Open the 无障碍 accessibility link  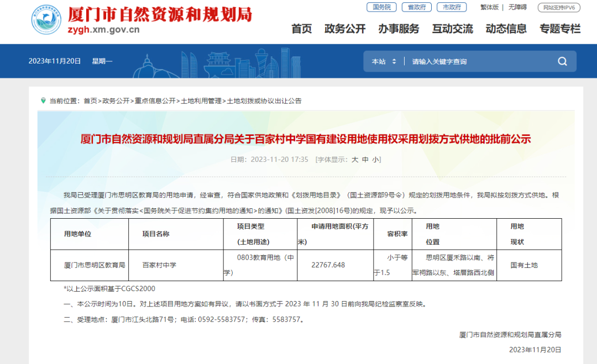click(x=517, y=7)
